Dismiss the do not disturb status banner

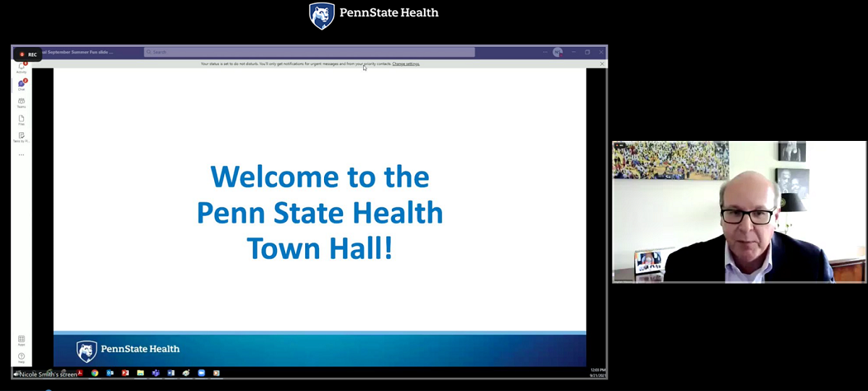[x=602, y=64]
